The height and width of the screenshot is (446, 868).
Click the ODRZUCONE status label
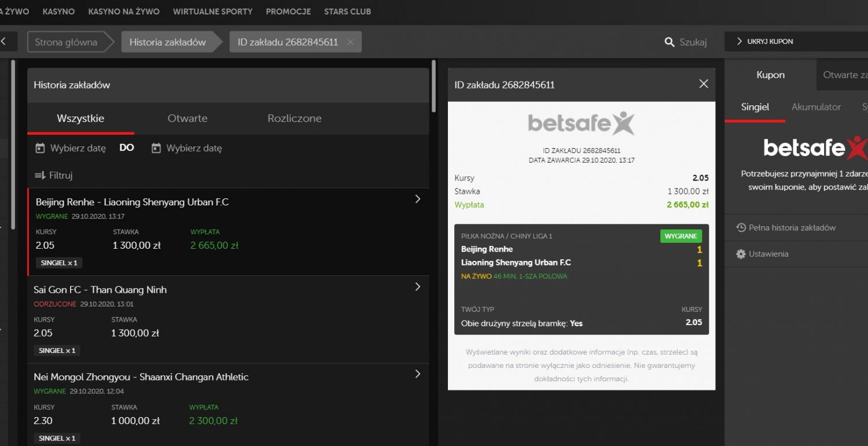(55, 304)
